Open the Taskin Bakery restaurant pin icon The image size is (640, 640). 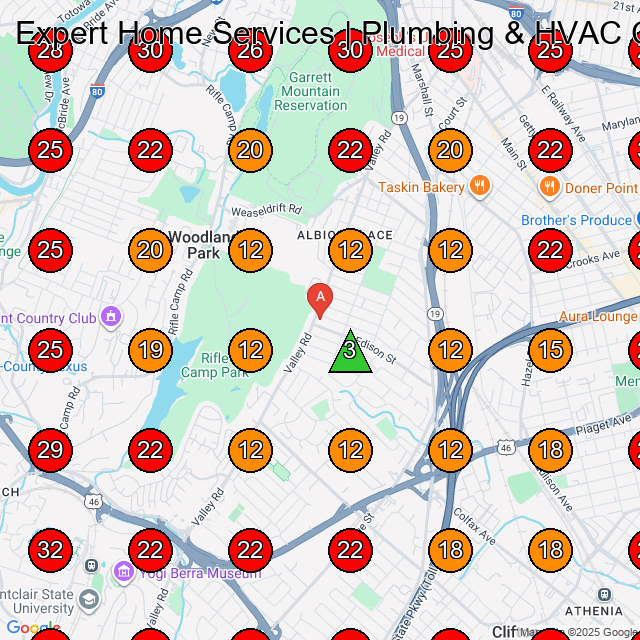coord(480,187)
